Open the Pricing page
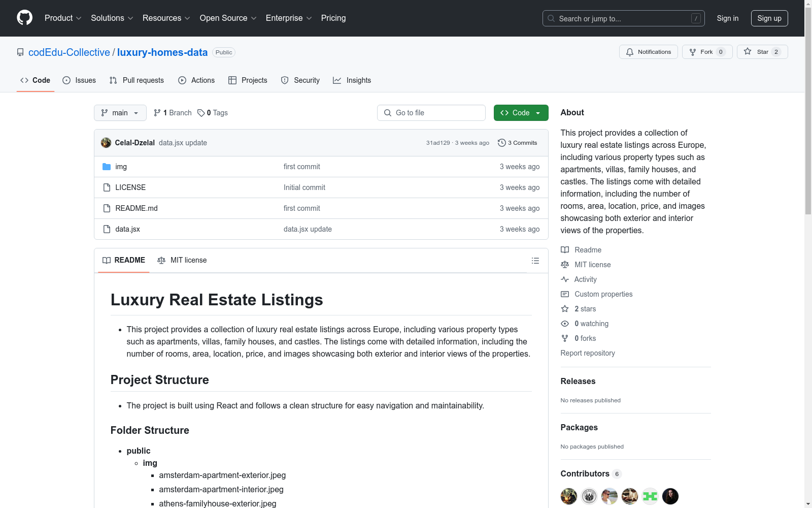Image resolution: width=812 pixels, height=508 pixels. (333, 18)
